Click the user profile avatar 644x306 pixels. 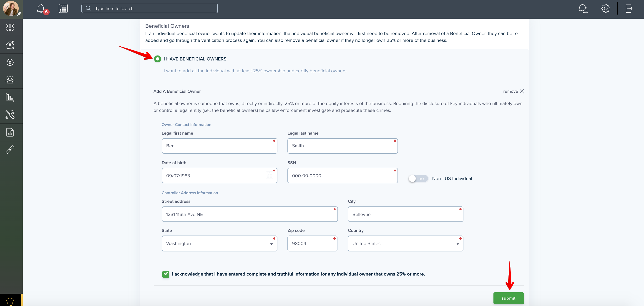click(11, 8)
